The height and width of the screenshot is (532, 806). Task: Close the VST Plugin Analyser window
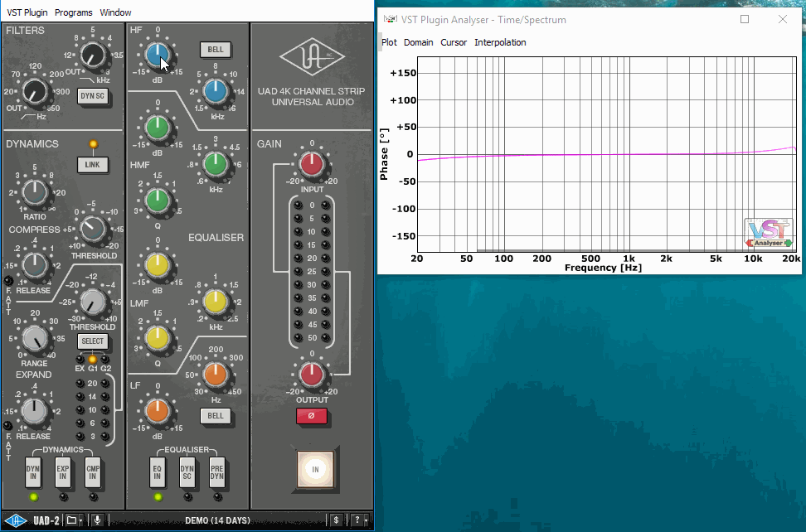(782, 19)
